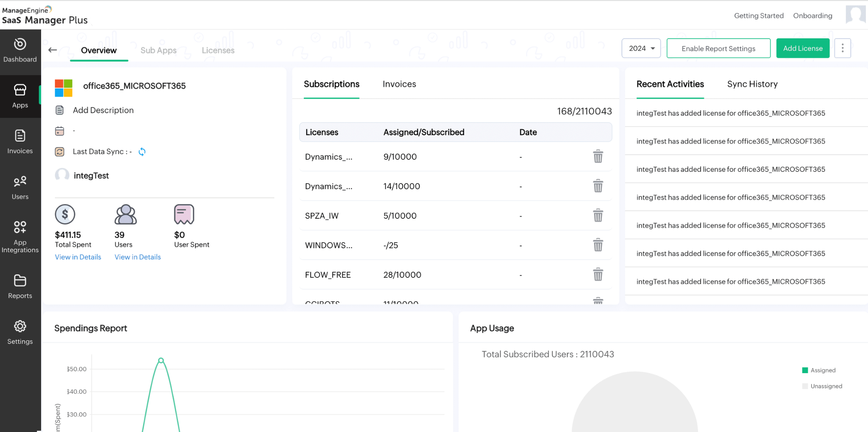This screenshot has width=868, height=432.
Task: Click the description document icon
Action: tap(60, 110)
